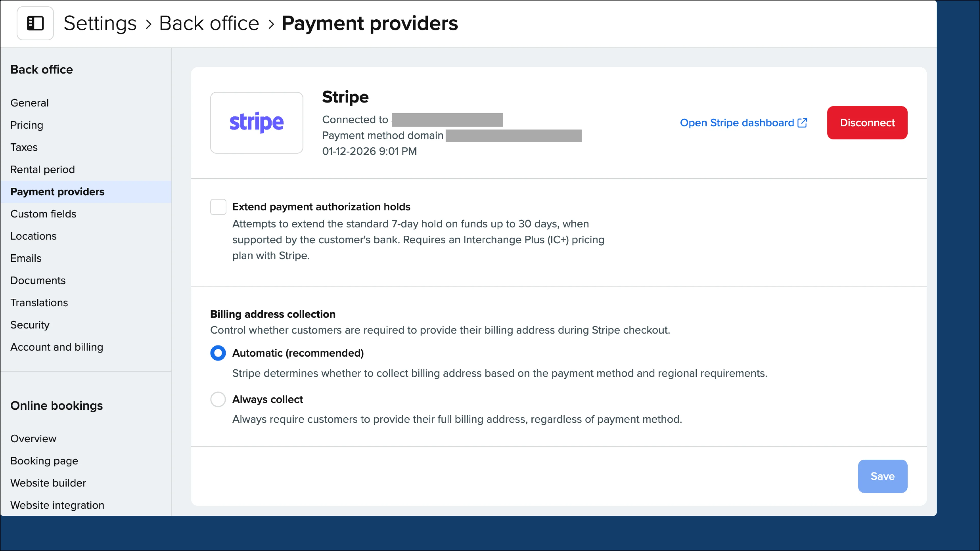Viewport: 980px width, 551px height.
Task: Go to Settings in the breadcrumb
Action: click(100, 23)
